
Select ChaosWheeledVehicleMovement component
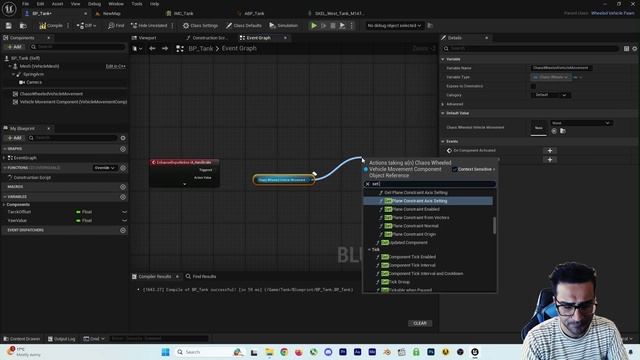point(51,94)
